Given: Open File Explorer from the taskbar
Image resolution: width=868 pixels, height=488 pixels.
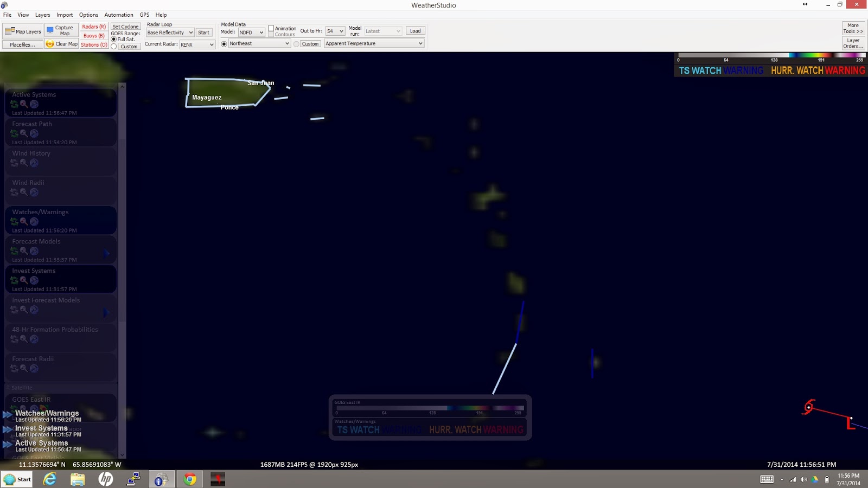Looking at the screenshot, I should tap(78, 479).
